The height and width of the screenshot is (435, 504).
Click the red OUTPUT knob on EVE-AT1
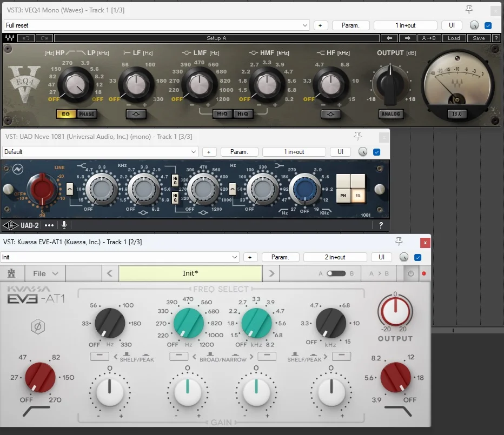[x=395, y=311]
